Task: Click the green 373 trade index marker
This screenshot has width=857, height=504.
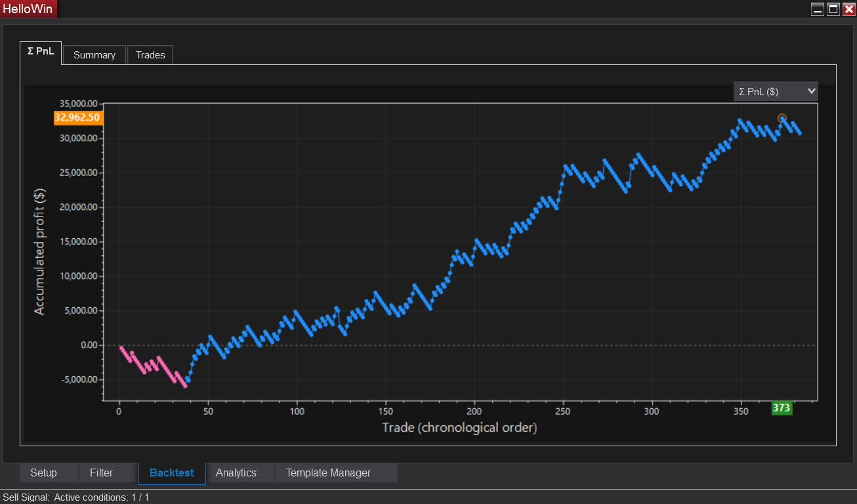Action: pos(782,408)
